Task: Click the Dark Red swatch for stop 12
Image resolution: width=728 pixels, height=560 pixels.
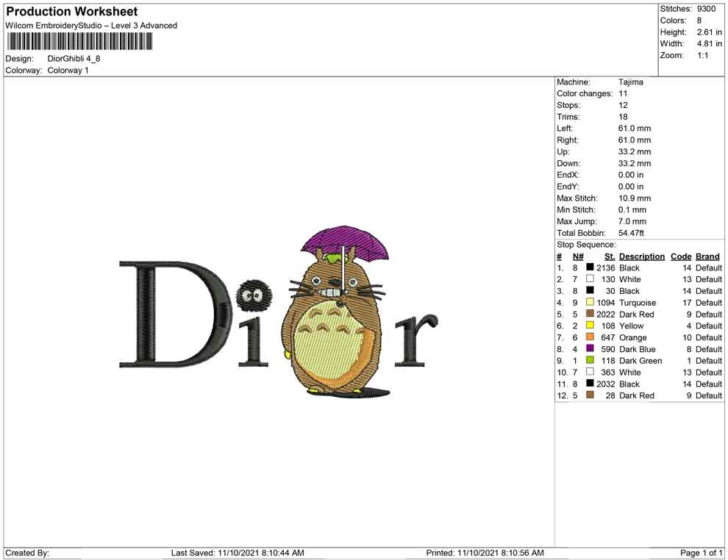Action: click(x=590, y=395)
